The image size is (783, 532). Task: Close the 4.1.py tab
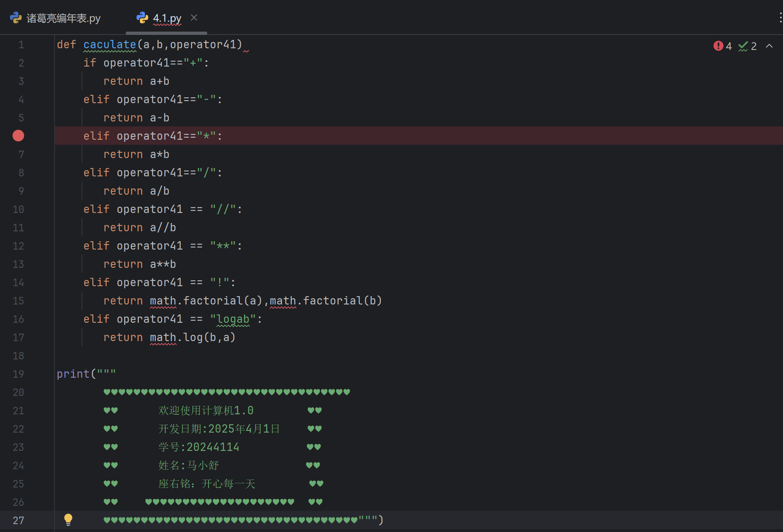tap(194, 17)
